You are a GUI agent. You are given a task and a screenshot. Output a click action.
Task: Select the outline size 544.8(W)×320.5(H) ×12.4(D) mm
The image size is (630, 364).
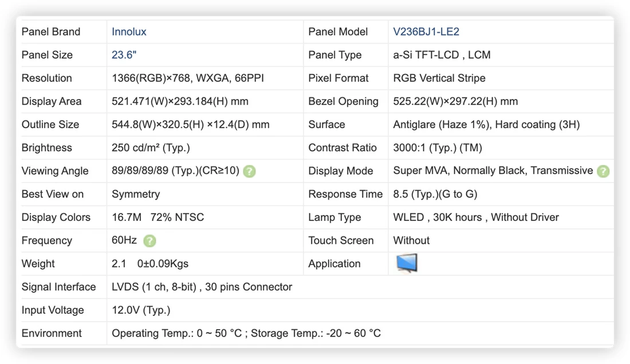click(191, 124)
